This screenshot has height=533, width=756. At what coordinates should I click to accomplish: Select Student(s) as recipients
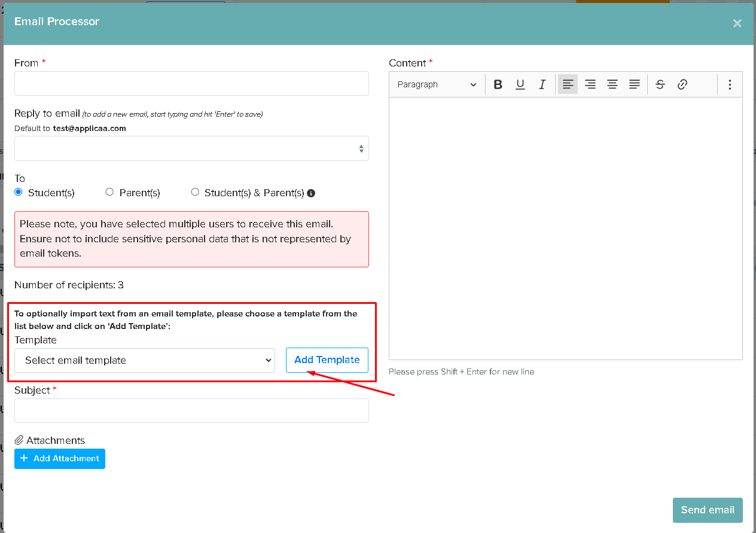point(19,192)
